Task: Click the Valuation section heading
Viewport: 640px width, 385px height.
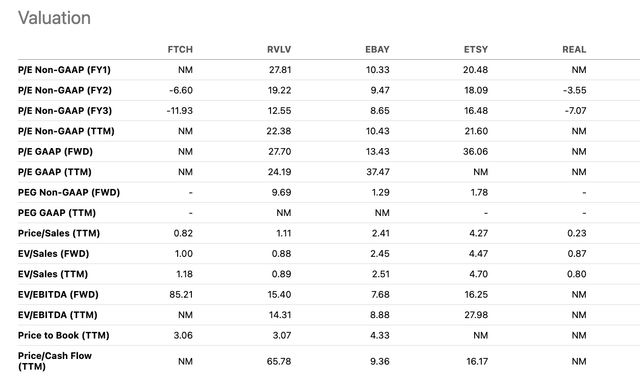Action: point(54,18)
